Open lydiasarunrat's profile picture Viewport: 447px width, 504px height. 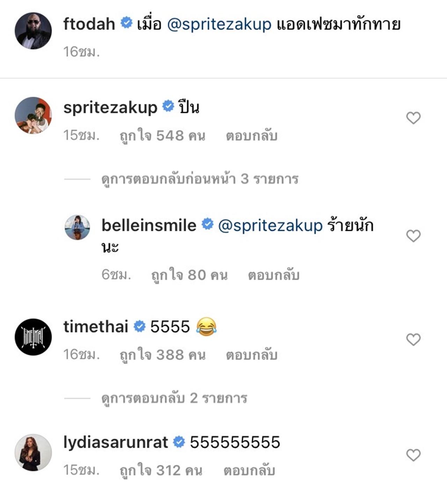point(33,453)
